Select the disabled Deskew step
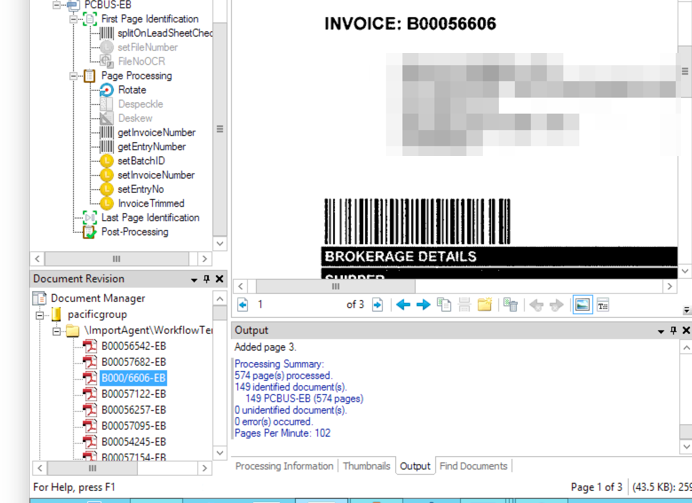Viewport: 692px width, 503px height. [135, 118]
